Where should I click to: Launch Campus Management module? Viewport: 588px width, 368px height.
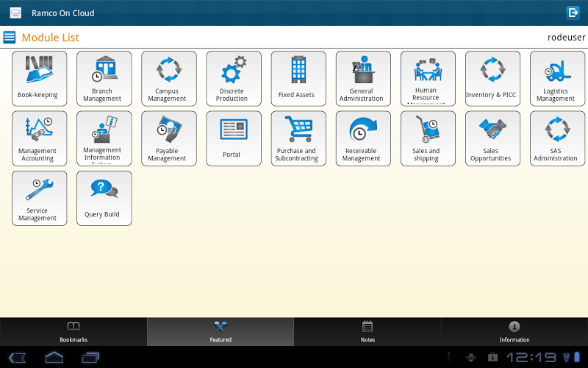169,79
